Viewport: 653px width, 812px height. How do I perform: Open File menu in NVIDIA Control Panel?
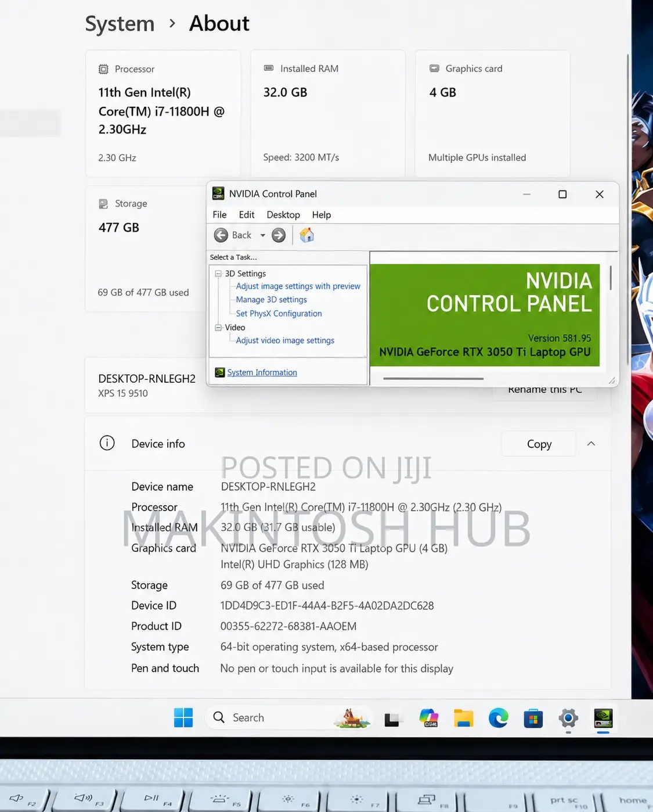point(219,215)
